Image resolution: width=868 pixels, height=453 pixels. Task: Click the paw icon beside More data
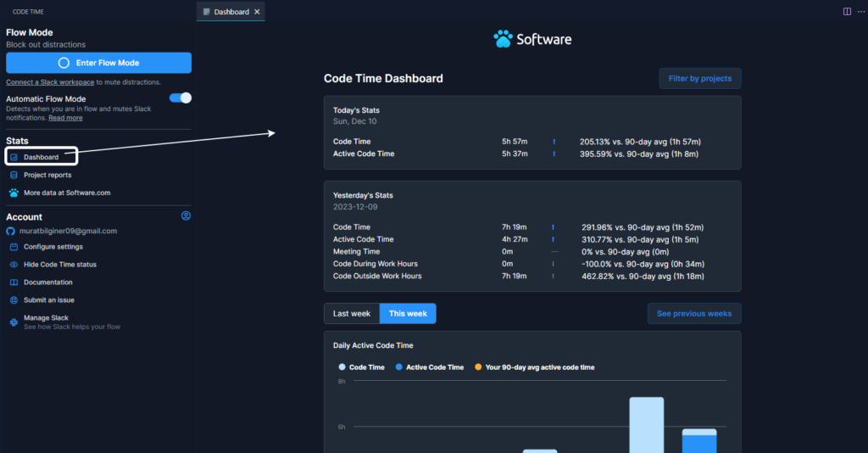coord(14,193)
